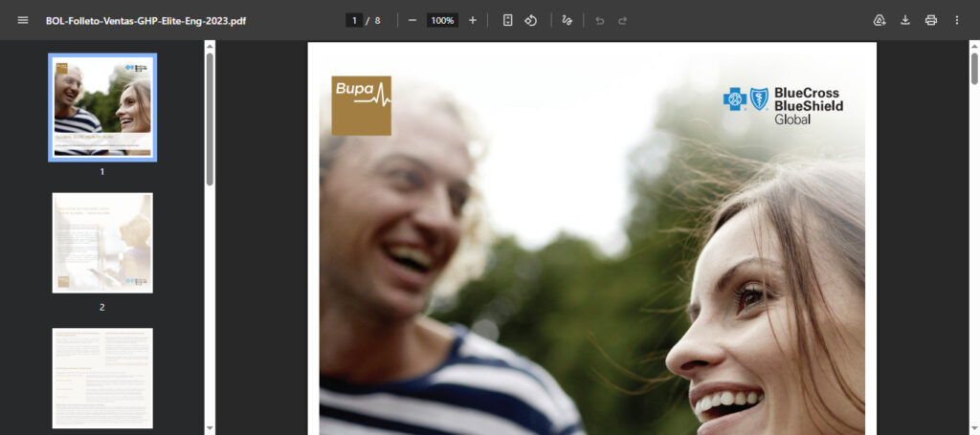This screenshot has height=435, width=980.
Task: Click the document scroll-up arrow
Action: pos(974,46)
